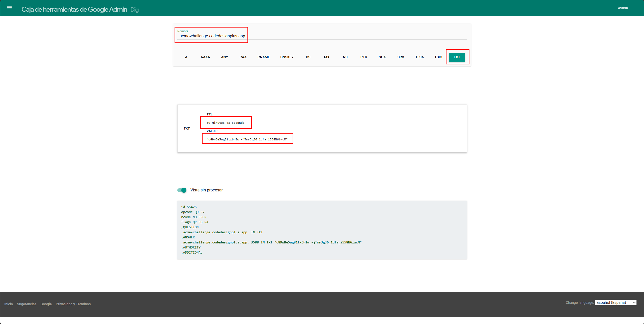Click the ';QUESTION' heading in raw output

point(190,227)
